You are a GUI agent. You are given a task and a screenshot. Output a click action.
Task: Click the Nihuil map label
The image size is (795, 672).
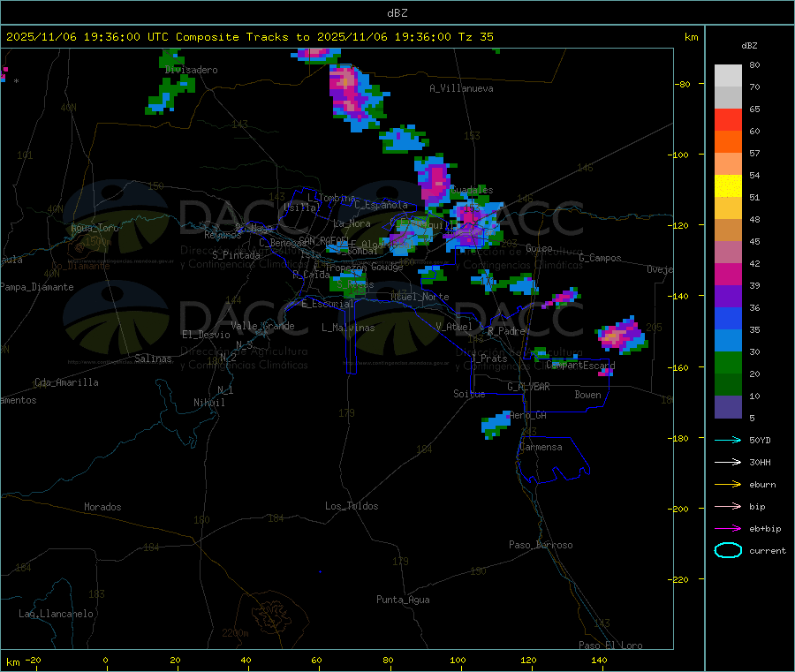[x=208, y=403]
